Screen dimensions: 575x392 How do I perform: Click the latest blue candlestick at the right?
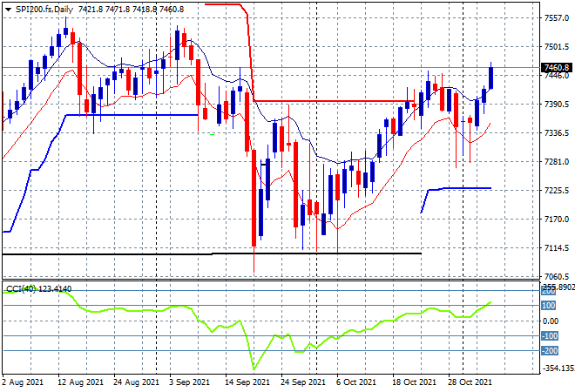[x=491, y=78]
